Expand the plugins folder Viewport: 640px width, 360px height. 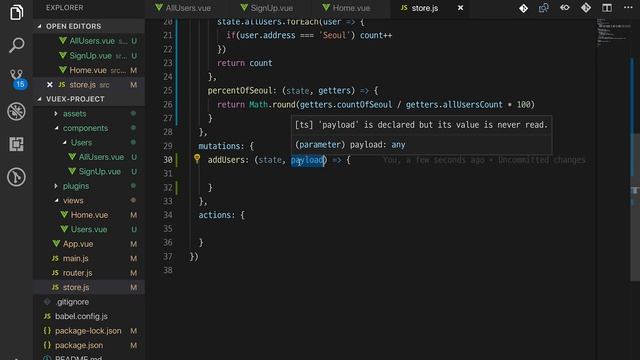point(76,186)
